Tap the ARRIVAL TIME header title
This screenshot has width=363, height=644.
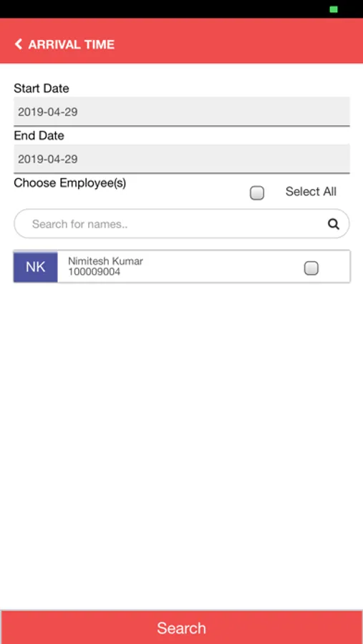(x=71, y=44)
